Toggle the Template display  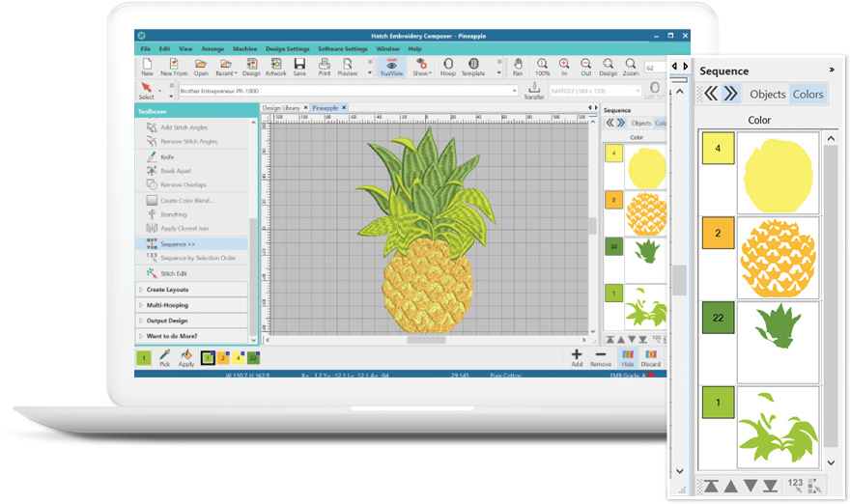[x=473, y=68]
